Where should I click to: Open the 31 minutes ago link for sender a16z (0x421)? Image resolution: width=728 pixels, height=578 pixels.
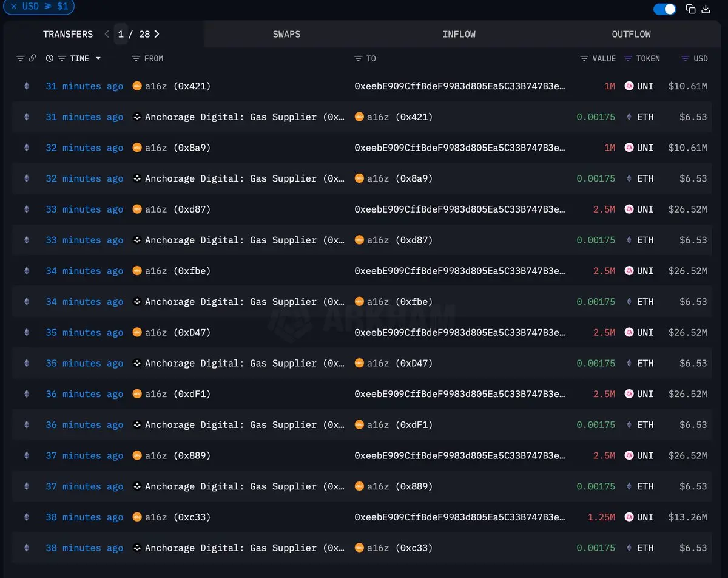pyautogui.click(x=84, y=86)
